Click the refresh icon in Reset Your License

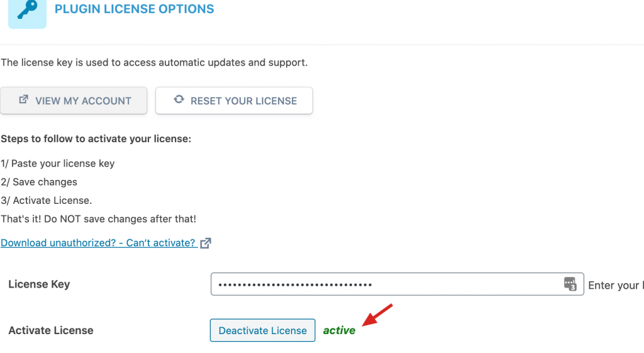coord(179,99)
